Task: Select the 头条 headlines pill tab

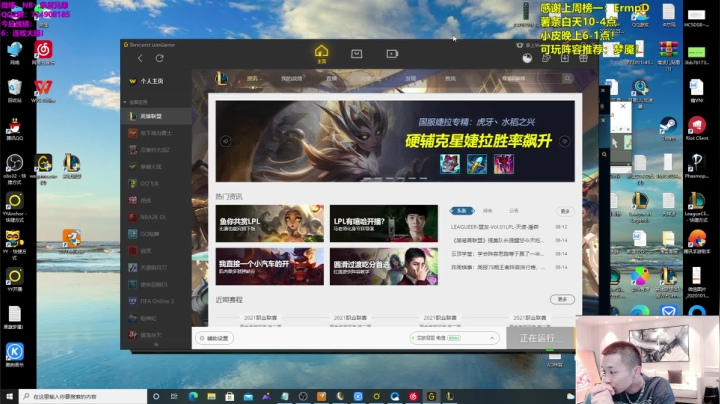Action: pos(461,211)
